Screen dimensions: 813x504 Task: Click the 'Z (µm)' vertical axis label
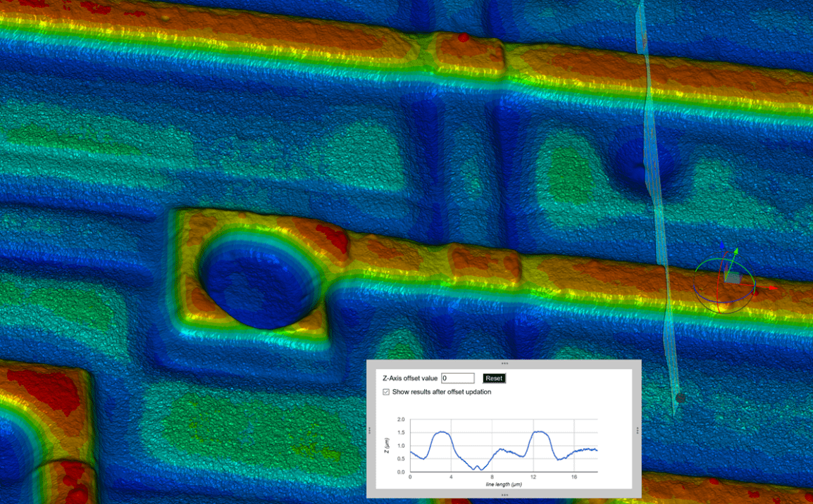tap(387, 446)
